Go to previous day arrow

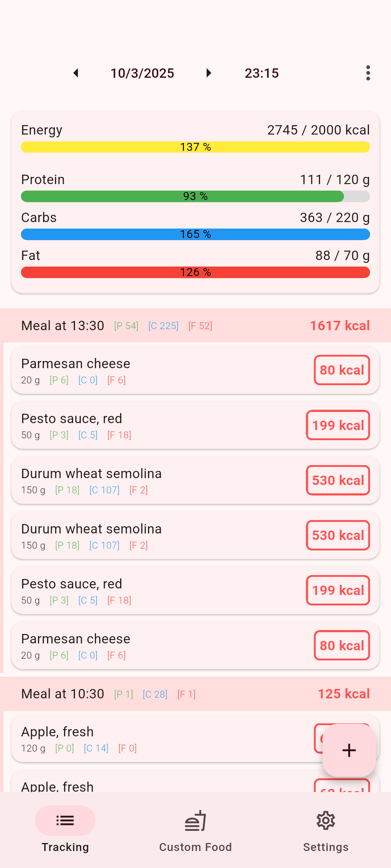(76, 73)
